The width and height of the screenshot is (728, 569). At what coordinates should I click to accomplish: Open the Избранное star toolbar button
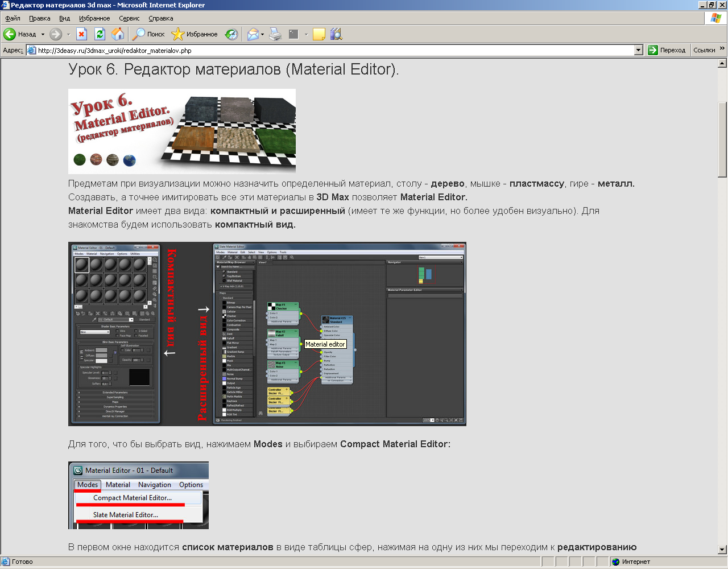195,34
